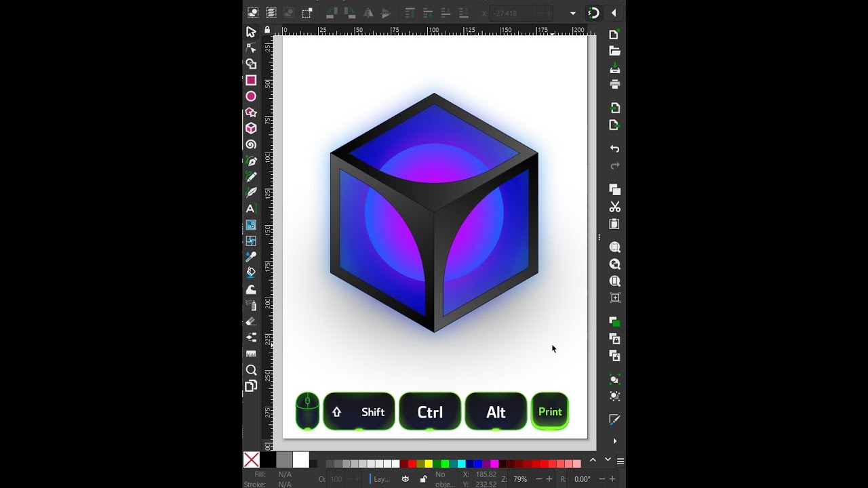
Task: Click the scissors Cut icon
Action: coord(614,207)
